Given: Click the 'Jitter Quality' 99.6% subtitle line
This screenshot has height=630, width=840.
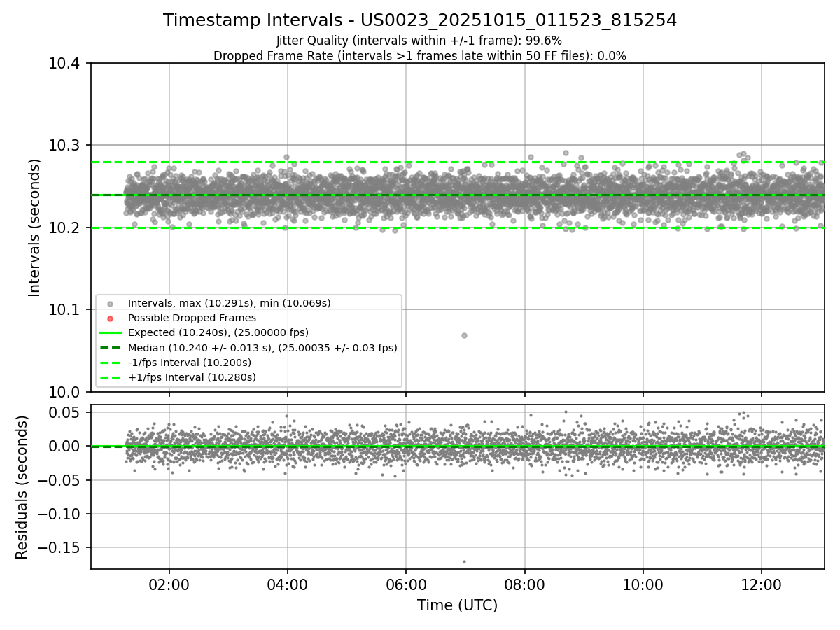Looking at the screenshot, I should 419,41.
